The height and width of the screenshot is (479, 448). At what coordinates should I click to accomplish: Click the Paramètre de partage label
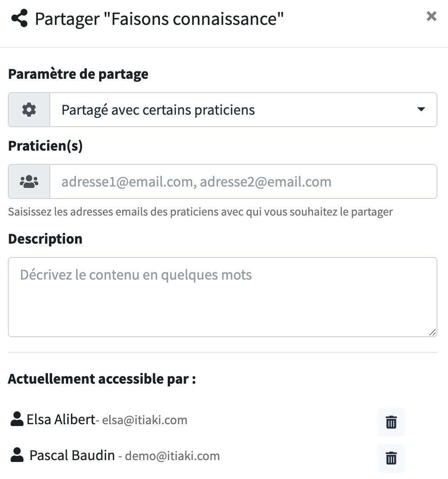[78, 74]
